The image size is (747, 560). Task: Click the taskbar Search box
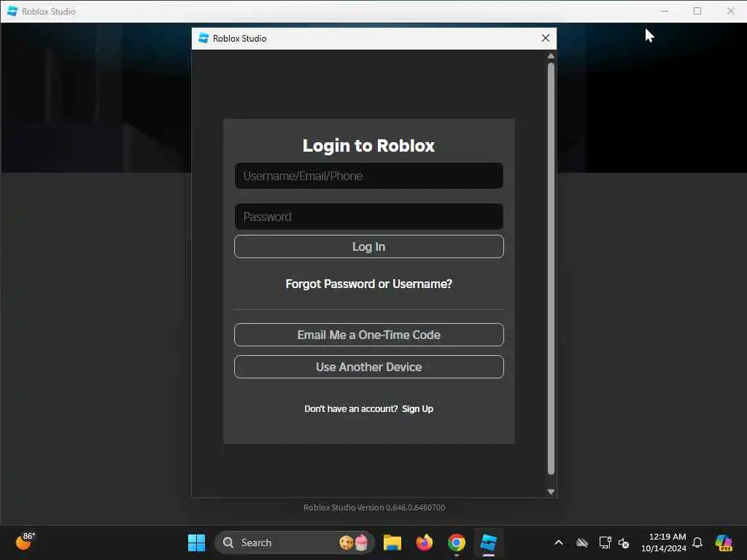tap(294, 542)
